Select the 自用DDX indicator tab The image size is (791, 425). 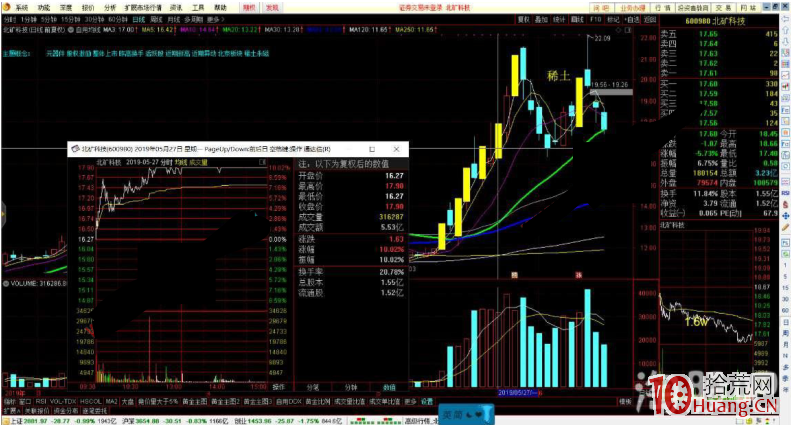point(289,402)
